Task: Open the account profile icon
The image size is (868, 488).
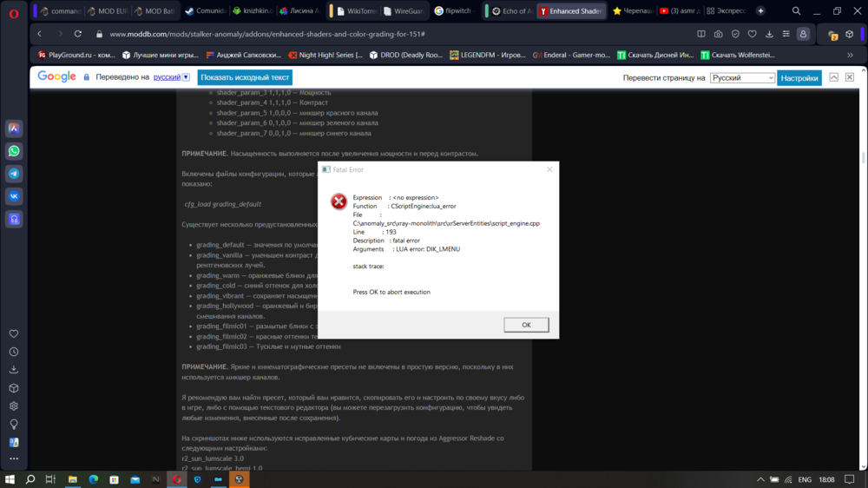Action: tap(803, 34)
